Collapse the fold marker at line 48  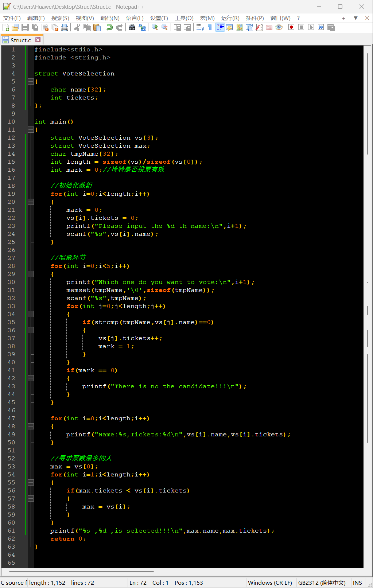pos(31,427)
